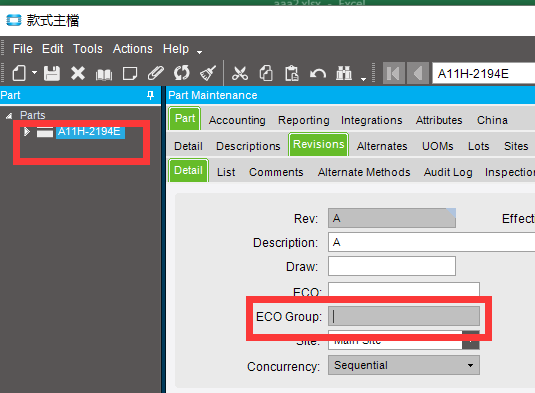
Task: Click the Refresh arrows icon
Action: [182, 73]
